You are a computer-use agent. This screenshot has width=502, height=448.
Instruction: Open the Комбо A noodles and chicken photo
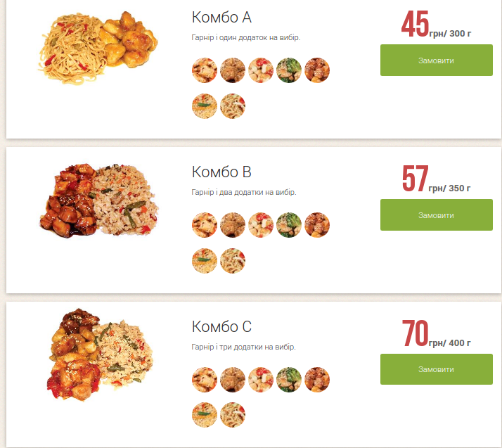pyautogui.click(x=98, y=48)
